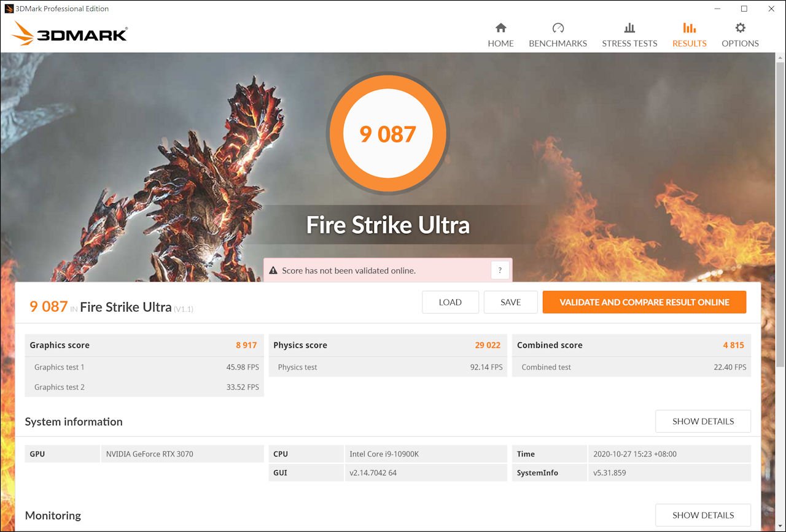
Task: Click the Graphics score value 8 917
Action: pos(246,345)
